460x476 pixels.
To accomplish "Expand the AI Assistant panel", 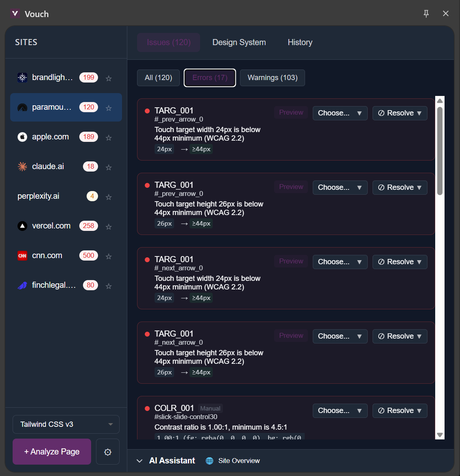I will 140,461.
